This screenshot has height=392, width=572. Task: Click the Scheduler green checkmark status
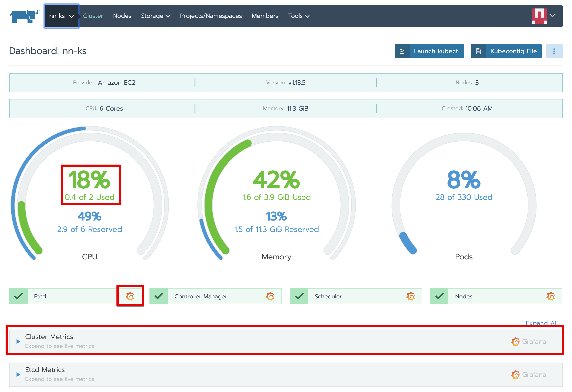tap(299, 296)
